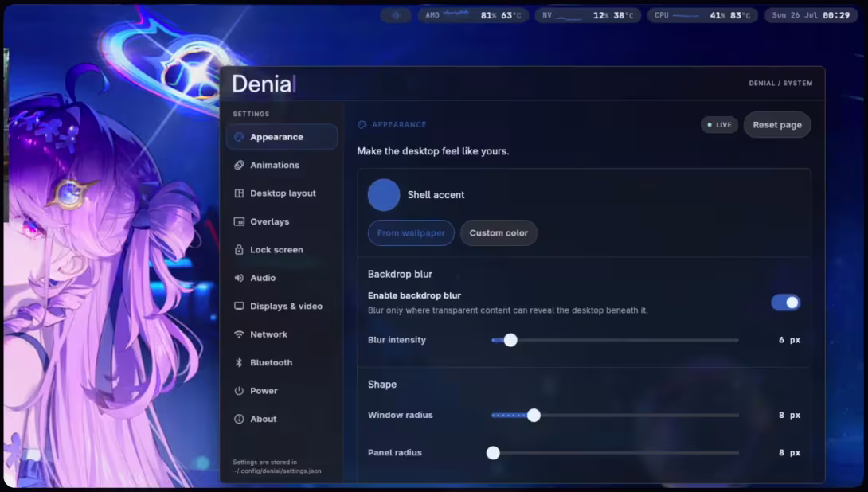Click the Panel radius slider handle
This screenshot has height=492, width=868.
tap(493, 453)
